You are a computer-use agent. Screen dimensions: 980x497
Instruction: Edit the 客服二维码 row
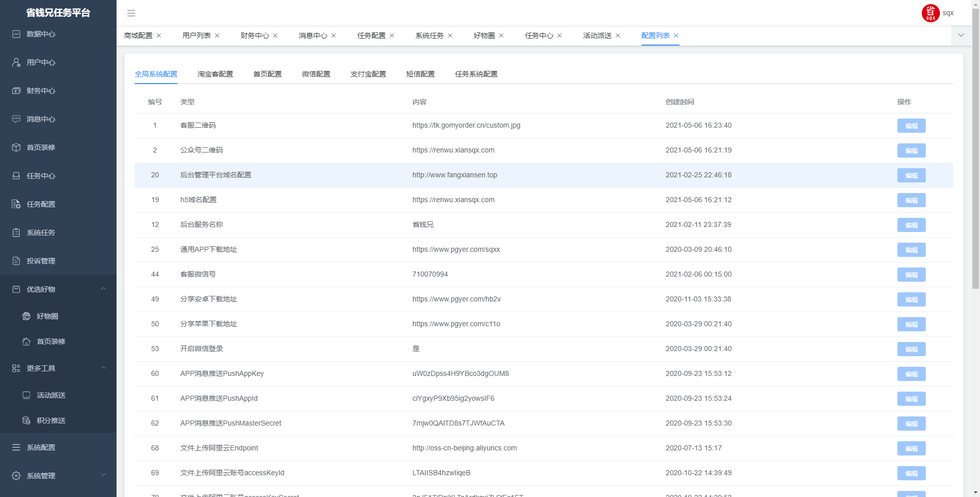point(911,126)
